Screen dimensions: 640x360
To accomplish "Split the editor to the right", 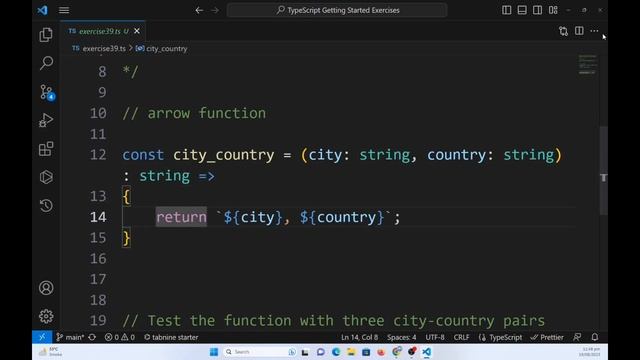I will pos(579,31).
